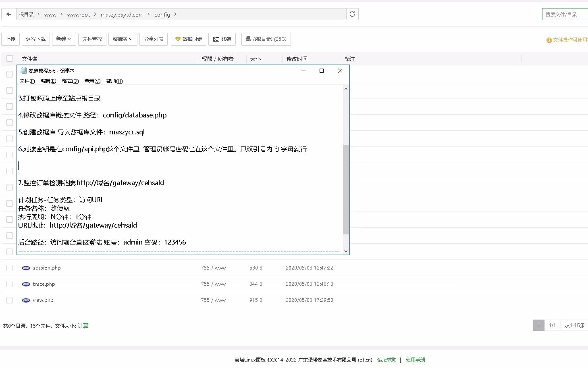This screenshot has height=368, width=588.
Task: Click trace.php file name
Action: [44, 284]
